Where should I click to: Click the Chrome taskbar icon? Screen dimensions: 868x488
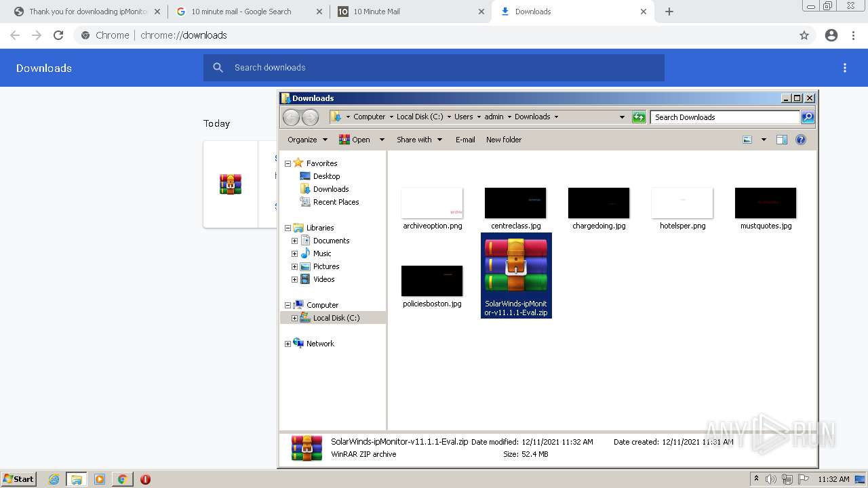(122, 479)
